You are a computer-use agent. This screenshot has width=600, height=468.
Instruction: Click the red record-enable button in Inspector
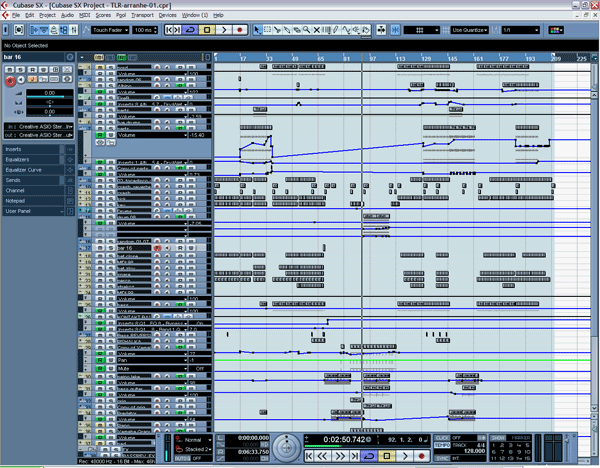pos(9,83)
